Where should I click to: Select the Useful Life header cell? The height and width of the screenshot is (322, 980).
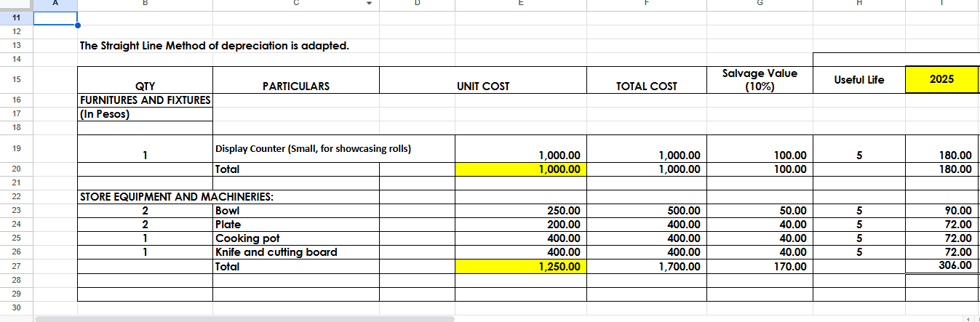(x=859, y=79)
